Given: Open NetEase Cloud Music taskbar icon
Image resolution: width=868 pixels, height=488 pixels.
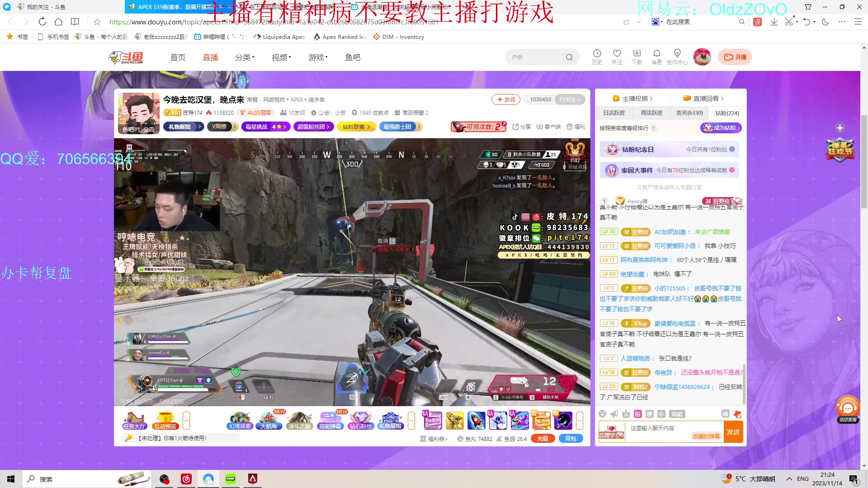Looking at the screenshot, I should point(186,479).
